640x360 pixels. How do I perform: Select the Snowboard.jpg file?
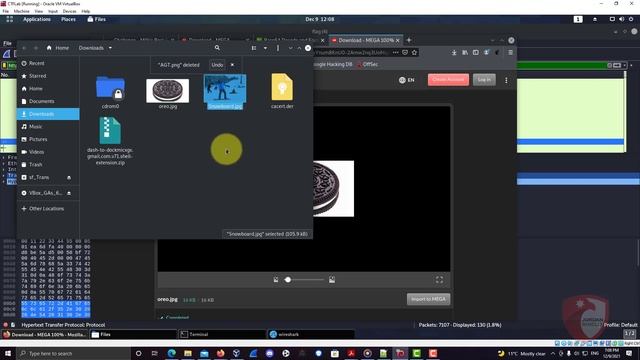pos(225,92)
